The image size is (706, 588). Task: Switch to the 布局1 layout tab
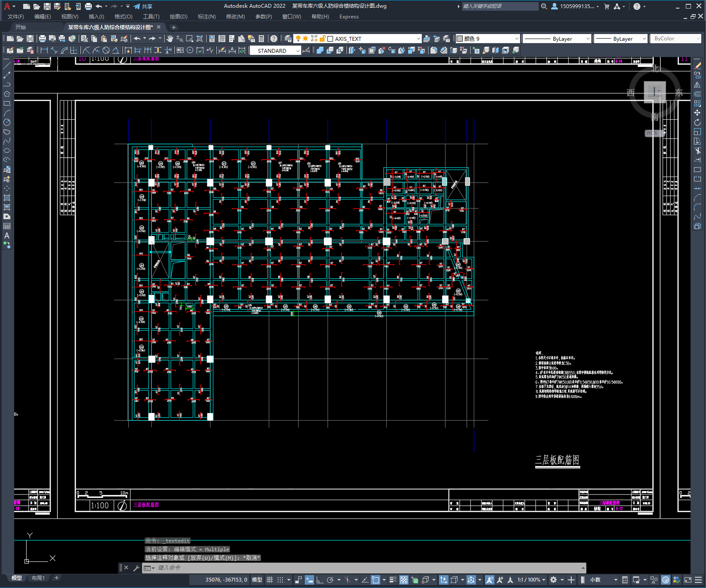point(38,578)
